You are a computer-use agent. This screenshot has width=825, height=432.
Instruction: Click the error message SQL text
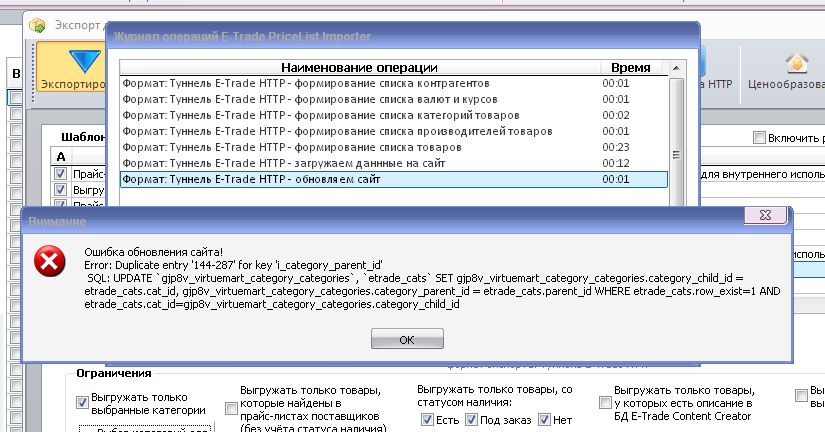(x=432, y=291)
